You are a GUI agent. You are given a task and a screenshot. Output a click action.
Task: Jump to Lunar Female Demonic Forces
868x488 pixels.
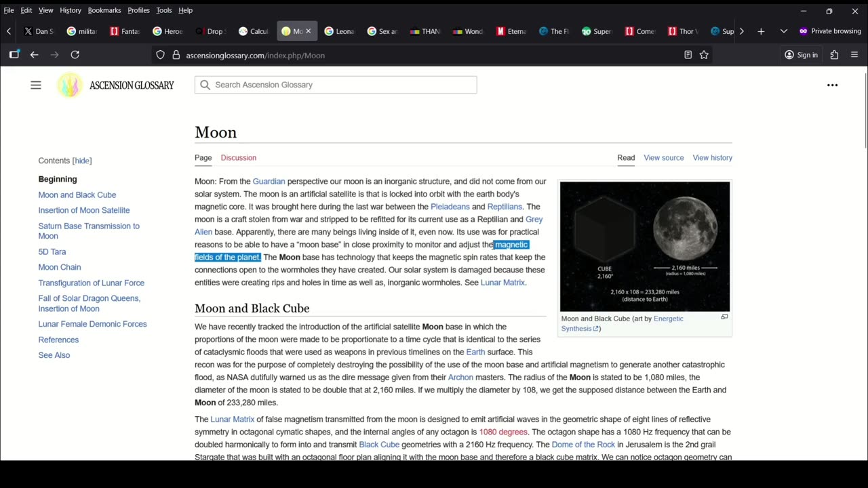92,324
